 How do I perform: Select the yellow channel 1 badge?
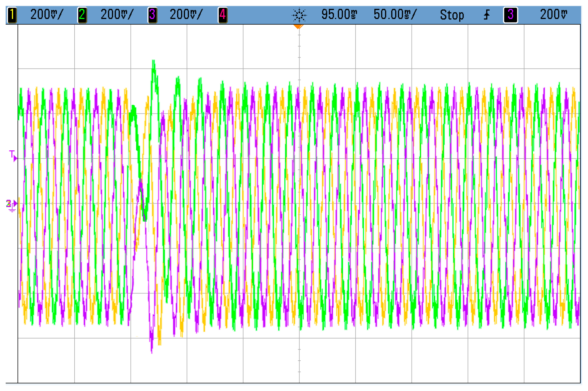coord(12,15)
